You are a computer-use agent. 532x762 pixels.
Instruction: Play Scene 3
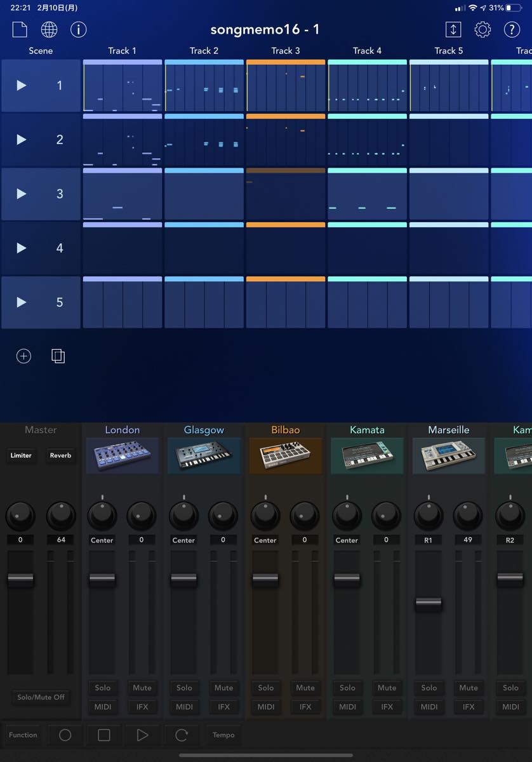[22, 194]
